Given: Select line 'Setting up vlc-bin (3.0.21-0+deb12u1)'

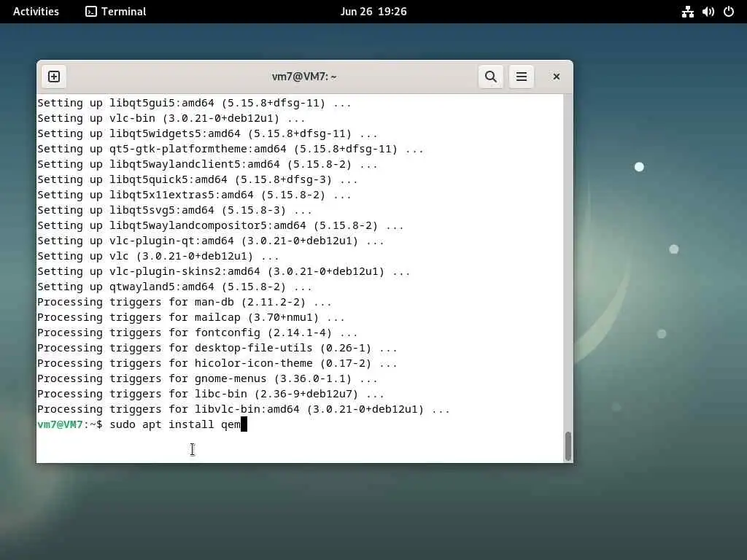Looking at the screenshot, I should tap(171, 118).
